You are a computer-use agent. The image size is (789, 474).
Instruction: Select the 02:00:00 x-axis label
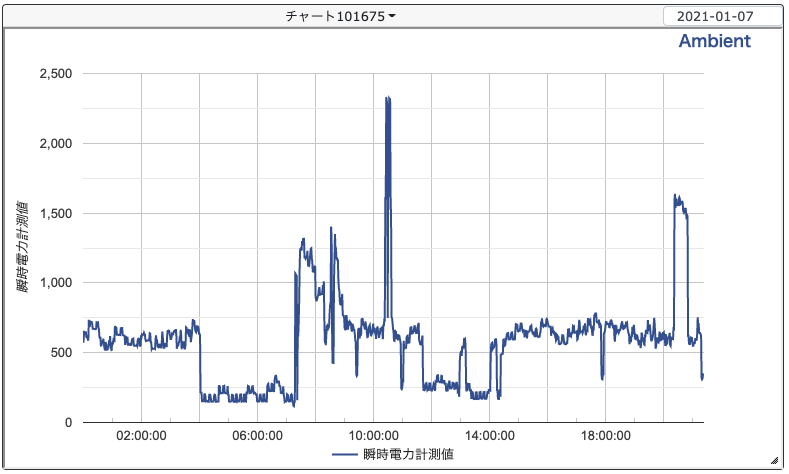tap(140, 436)
